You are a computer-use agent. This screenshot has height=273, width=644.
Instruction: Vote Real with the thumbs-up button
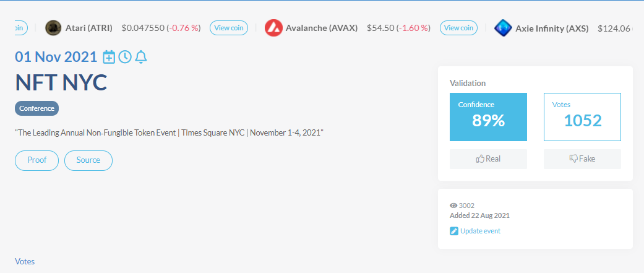coord(488,159)
